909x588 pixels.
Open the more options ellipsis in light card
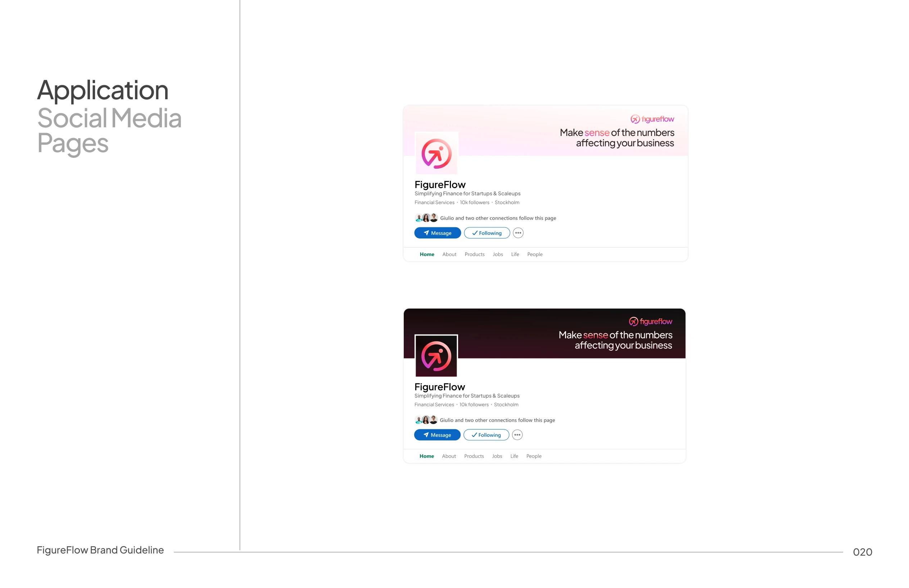[x=518, y=233]
